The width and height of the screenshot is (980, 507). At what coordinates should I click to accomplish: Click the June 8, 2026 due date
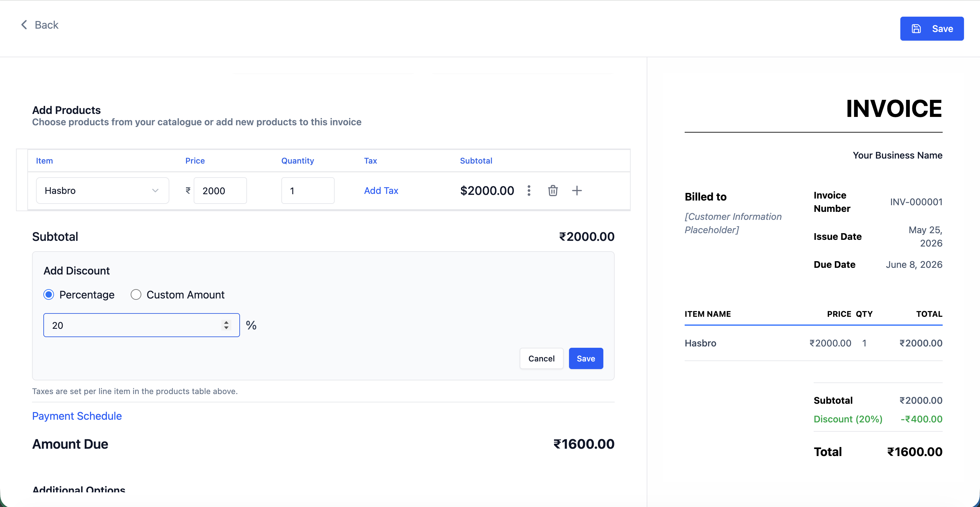click(914, 264)
